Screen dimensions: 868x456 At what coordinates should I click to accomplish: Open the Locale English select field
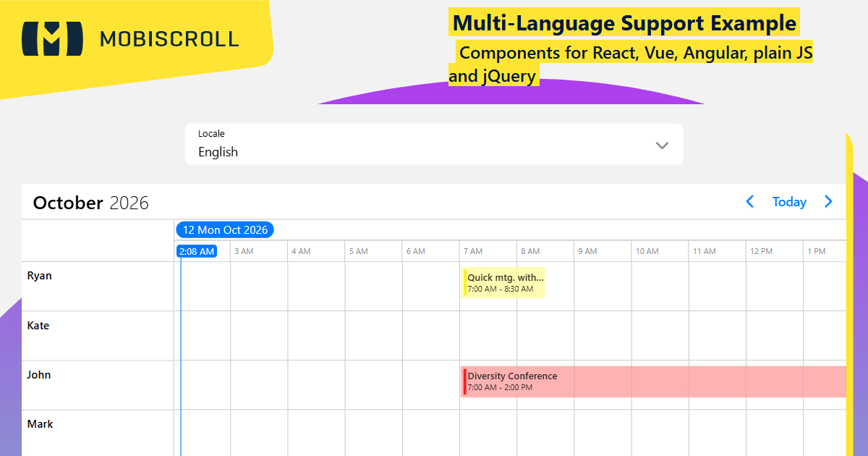tap(434, 144)
